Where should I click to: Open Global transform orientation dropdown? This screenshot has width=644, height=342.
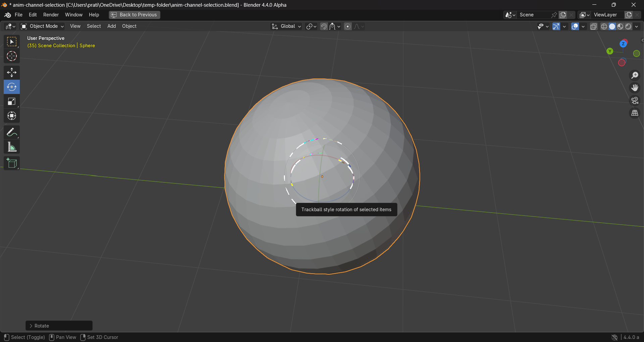point(286,26)
